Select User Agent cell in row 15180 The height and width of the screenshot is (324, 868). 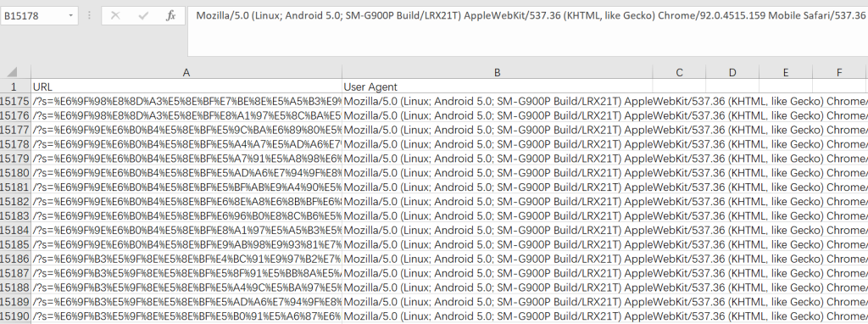point(497,173)
